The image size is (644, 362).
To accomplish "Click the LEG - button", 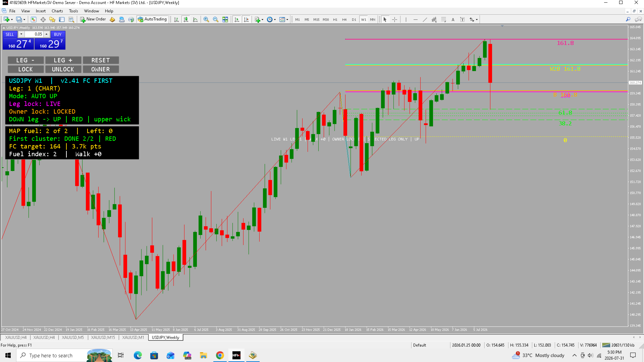I will 25,60.
